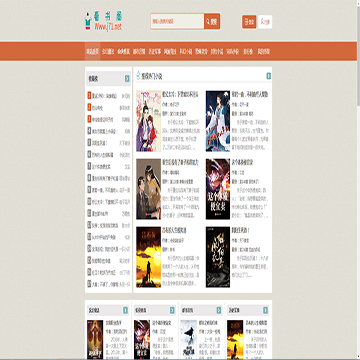Click the white register button beside login
The image size is (360, 360).
coord(265,22)
